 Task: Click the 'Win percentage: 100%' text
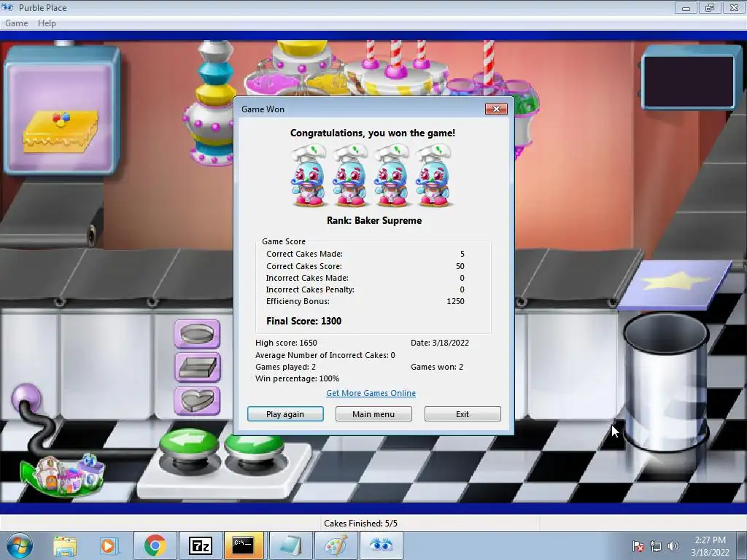coord(298,378)
